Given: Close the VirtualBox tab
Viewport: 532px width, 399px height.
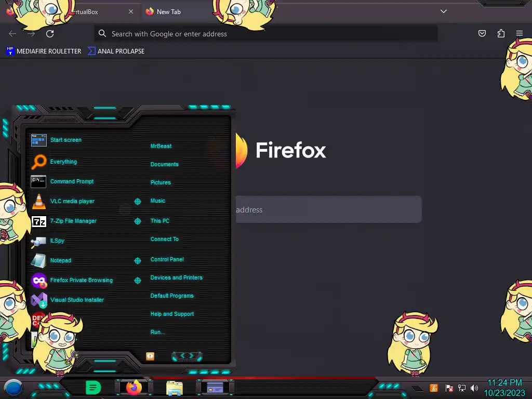Looking at the screenshot, I should tap(131, 11).
